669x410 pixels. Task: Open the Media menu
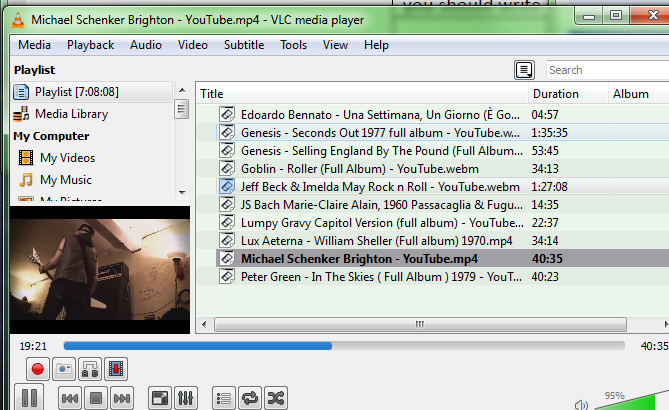35,45
